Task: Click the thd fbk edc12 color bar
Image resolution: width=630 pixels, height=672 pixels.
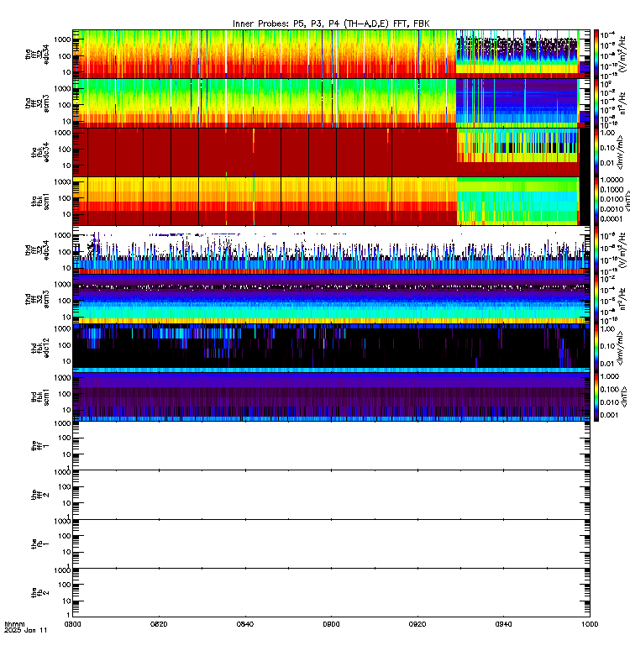Action: (596, 348)
